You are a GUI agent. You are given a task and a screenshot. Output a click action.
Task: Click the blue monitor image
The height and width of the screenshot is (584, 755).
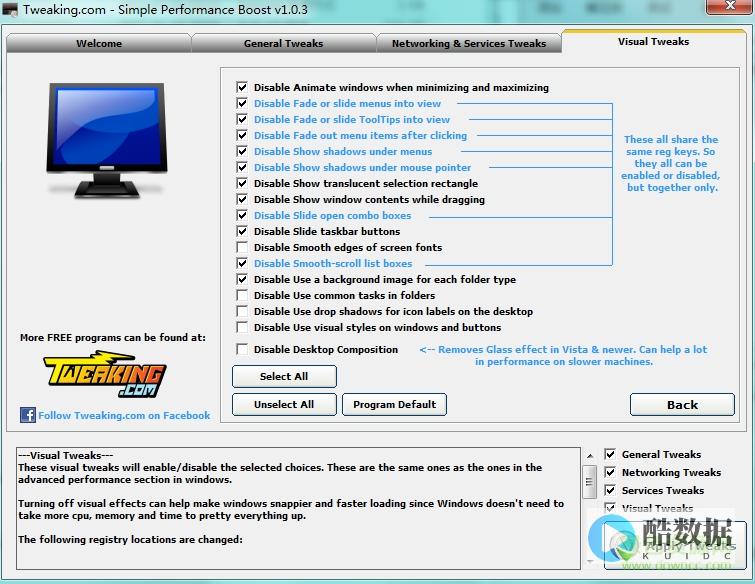[107, 140]
